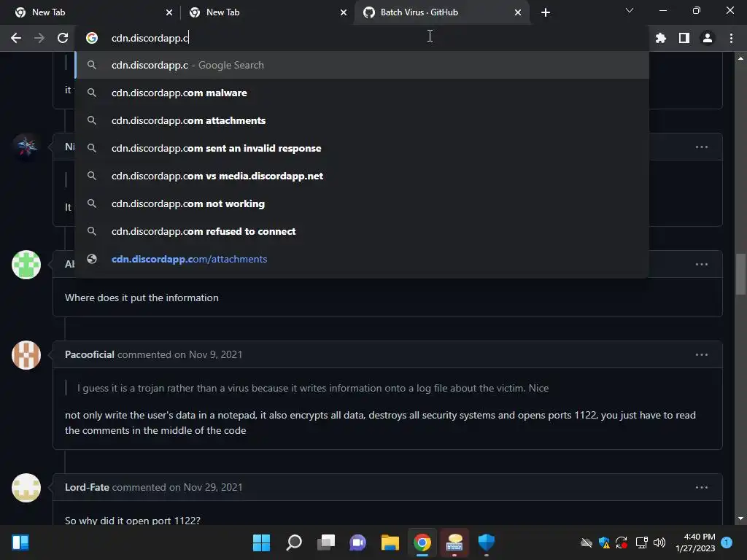Screen dimensions: 747x560
Task: Open the on-screen keyboard app on the taskbar
Action: (x=454, y=542)
